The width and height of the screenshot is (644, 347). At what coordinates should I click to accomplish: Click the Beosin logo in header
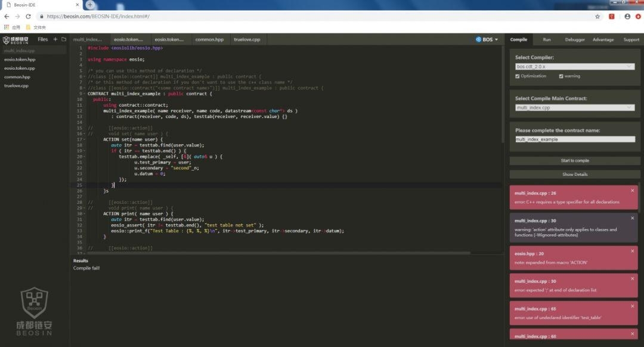coord(16,40)
